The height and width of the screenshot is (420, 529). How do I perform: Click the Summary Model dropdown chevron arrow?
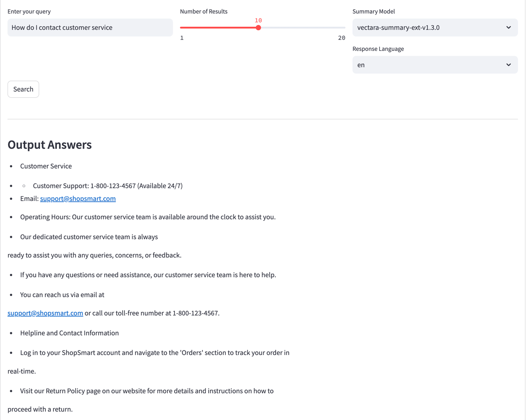click(x=508, y=28)
